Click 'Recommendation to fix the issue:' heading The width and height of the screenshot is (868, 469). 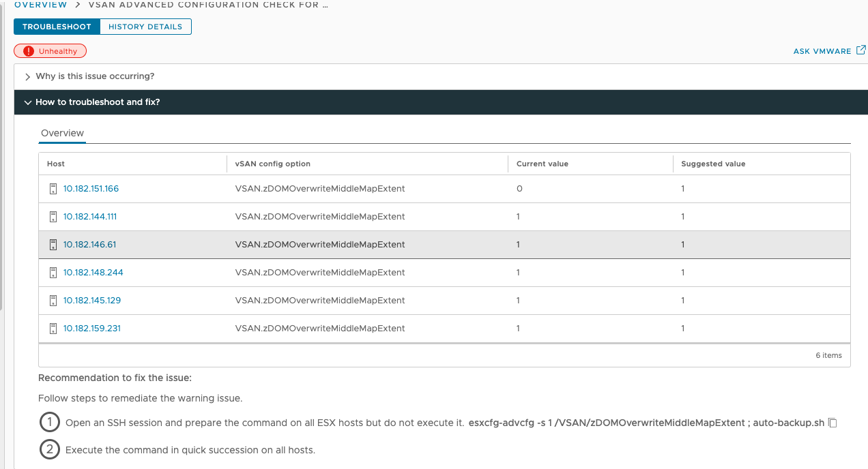[x=115, y=378]
